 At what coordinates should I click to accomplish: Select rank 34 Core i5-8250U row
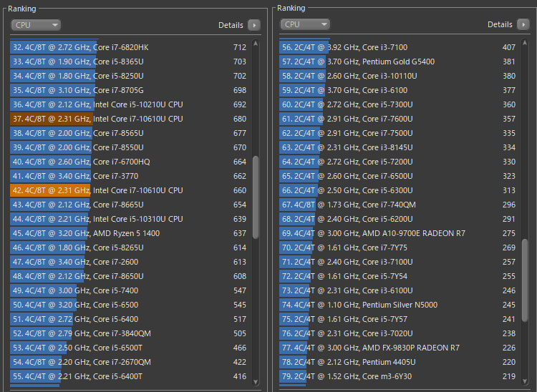[x=130, y=76]
